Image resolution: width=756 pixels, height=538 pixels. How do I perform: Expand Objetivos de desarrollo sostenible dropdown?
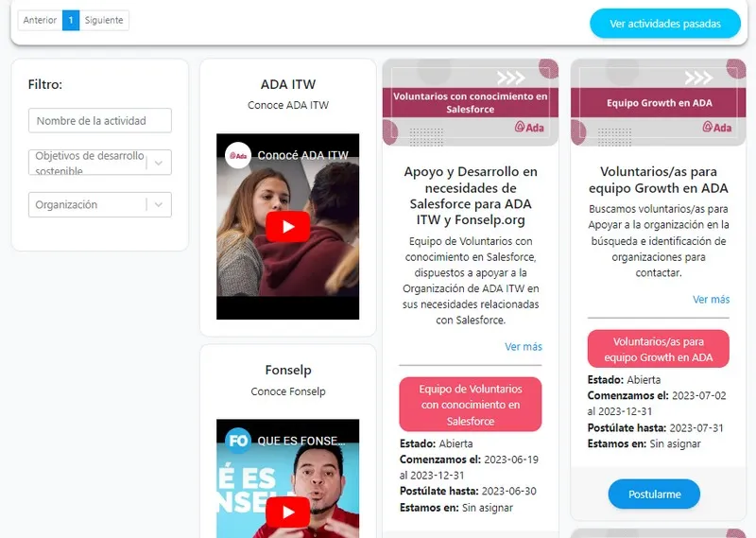click(x=158, y=163)
